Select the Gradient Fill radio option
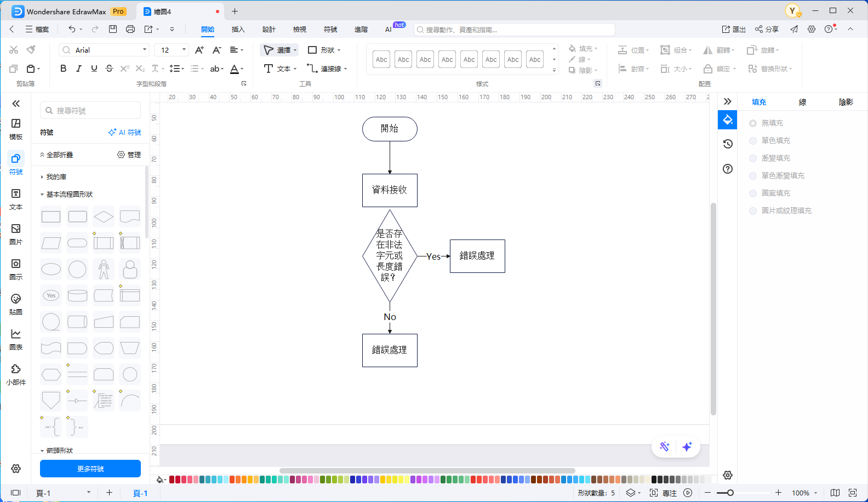 click(x=753, y=158)
